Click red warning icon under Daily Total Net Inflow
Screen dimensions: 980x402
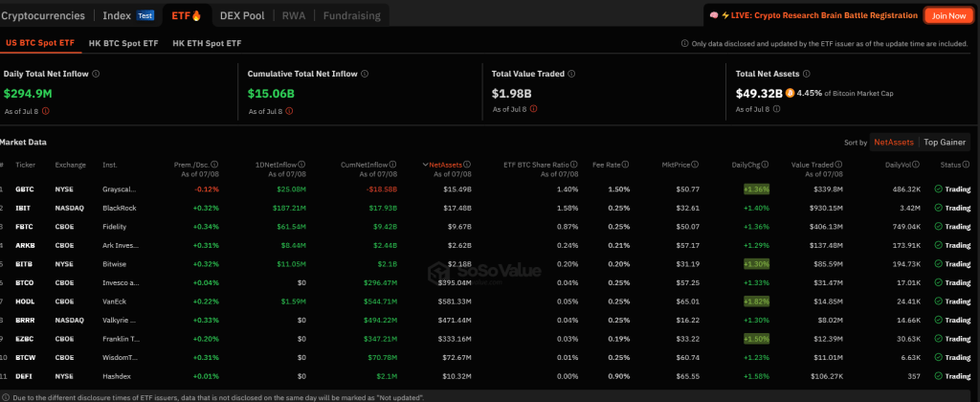[45, 111]
